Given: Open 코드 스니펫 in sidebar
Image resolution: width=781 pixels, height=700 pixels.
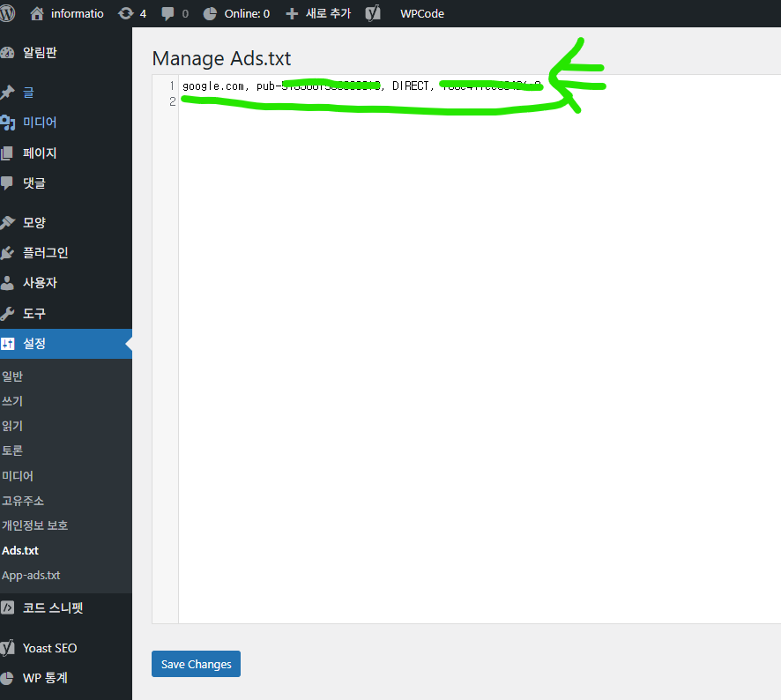Looking at the screenshot, I should [52, 608].
